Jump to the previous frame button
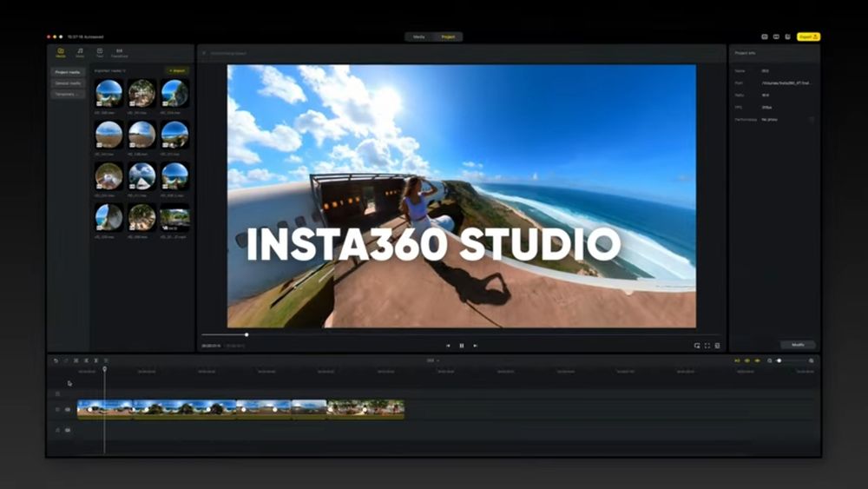Viewport: 868px width, 489px height. click(x=448, y=346)
